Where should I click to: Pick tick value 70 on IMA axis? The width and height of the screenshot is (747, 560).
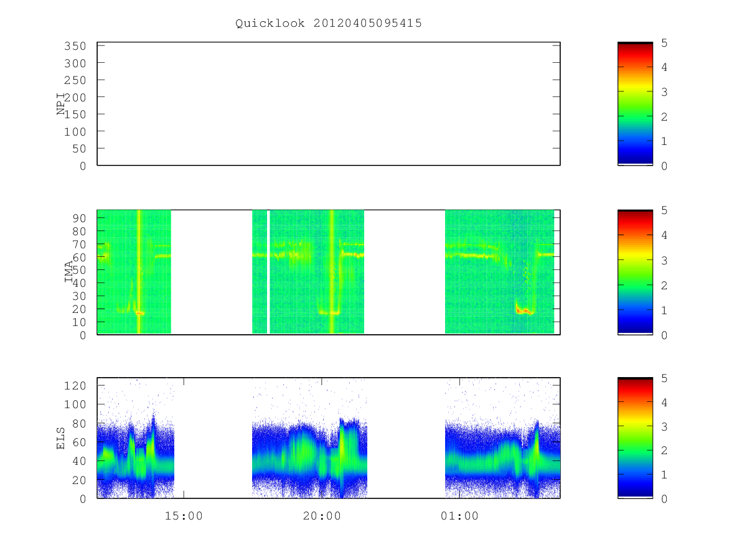(80, 244)
